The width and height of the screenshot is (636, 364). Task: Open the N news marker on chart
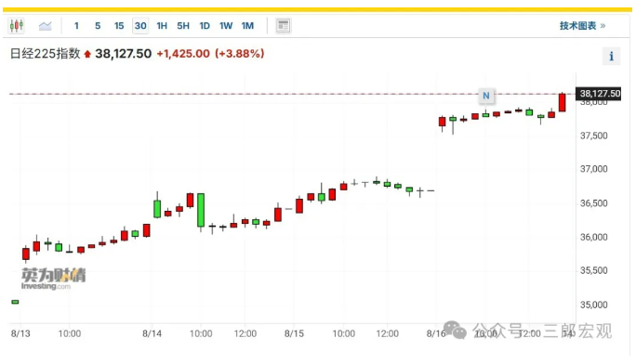[x=486, y=96]
